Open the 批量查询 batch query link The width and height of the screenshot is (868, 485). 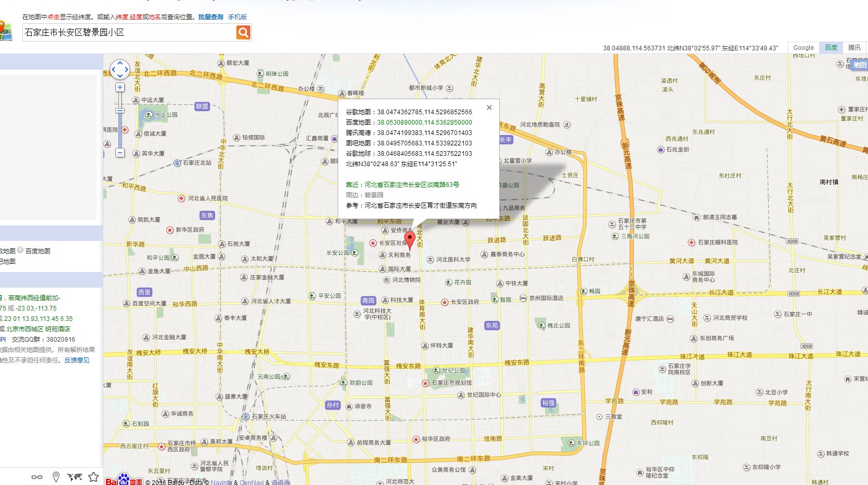(210, 17)
